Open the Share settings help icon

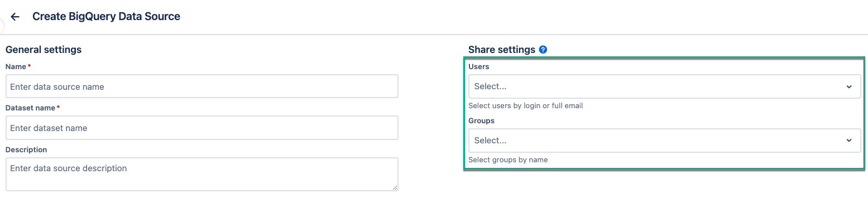click(543, 50)
